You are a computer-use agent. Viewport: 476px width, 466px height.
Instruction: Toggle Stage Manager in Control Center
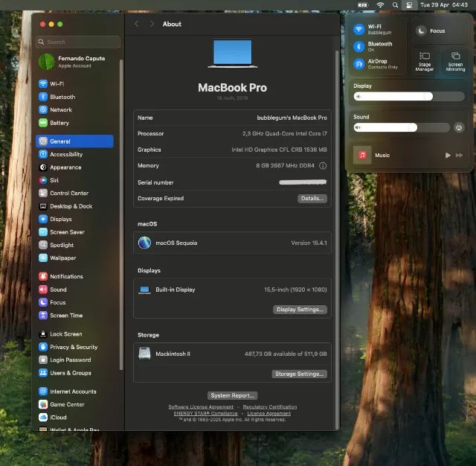[x=424, y=61]
